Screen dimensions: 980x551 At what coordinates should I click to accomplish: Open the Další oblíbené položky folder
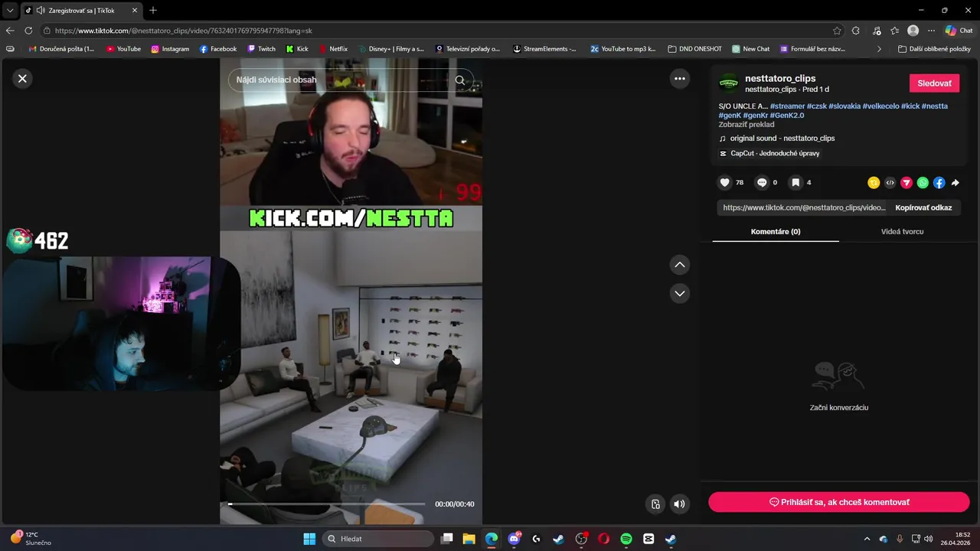point(934,49)
